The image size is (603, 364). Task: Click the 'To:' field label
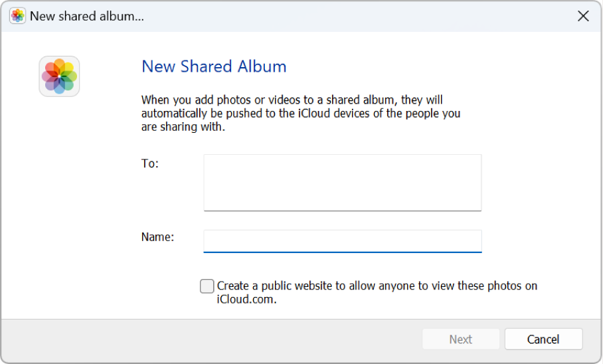tap(150, 163)
